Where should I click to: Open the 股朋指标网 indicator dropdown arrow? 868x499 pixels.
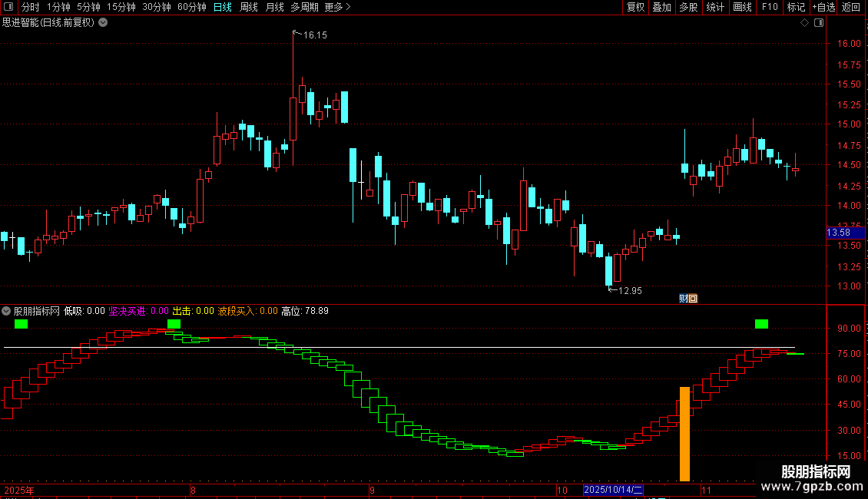[x=6, y=311]
